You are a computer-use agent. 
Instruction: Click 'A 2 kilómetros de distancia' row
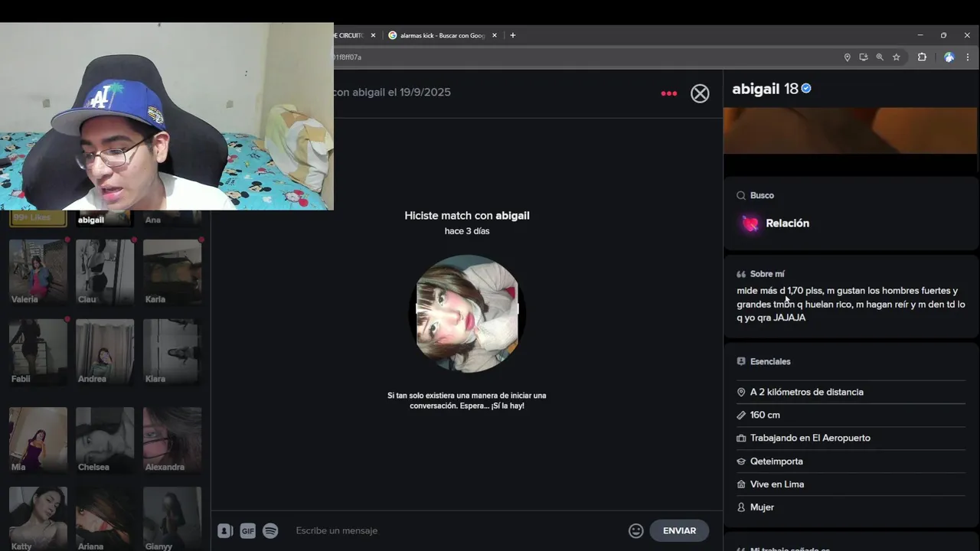(851, 392)
